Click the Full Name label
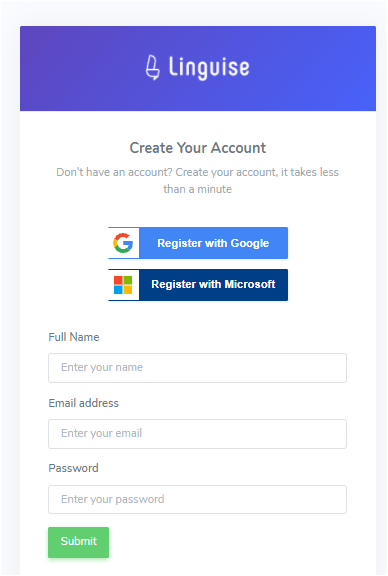The height and width of the screenshot is (576, 388). click(74, 337)
